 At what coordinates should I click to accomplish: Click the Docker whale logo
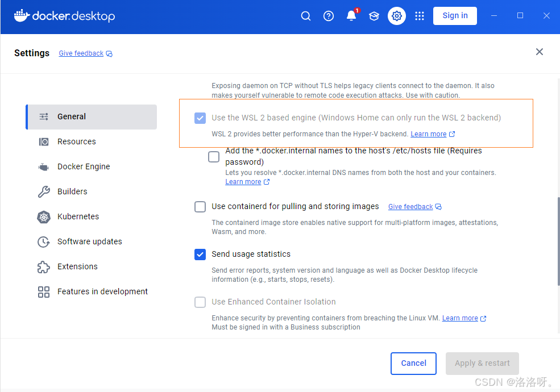click(22, 15)
